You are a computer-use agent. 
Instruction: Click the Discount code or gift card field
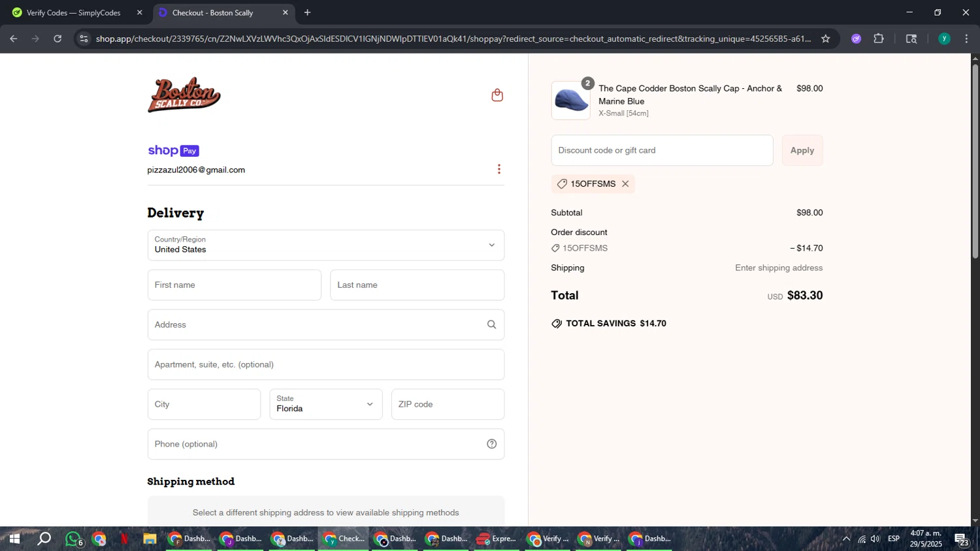point(662,150)
